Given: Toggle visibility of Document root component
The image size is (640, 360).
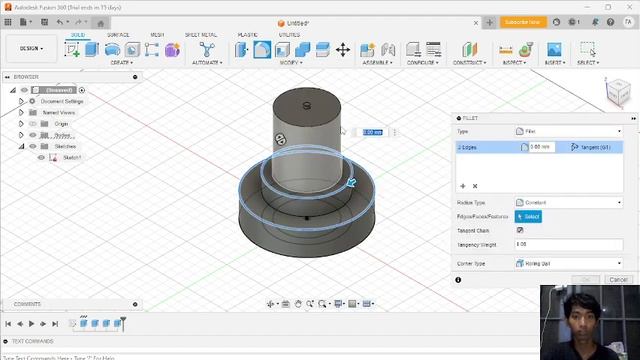Looking at the screenshot, I should 24,90.
